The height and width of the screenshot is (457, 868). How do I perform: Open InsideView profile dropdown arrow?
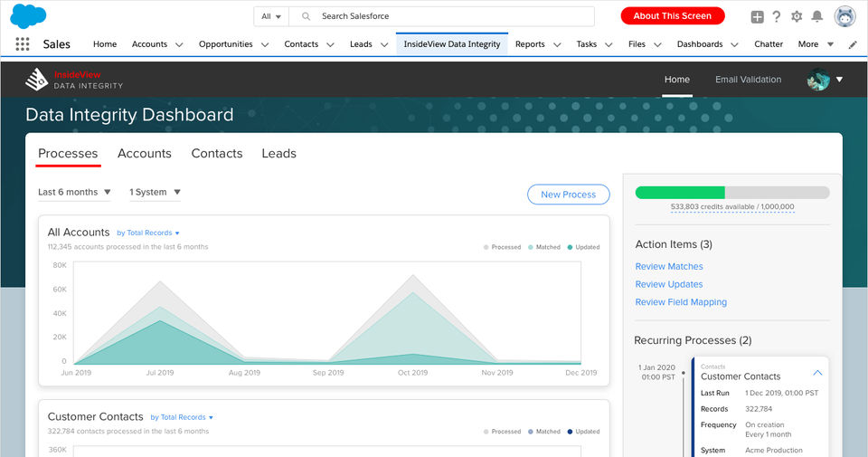pos(839,80)
